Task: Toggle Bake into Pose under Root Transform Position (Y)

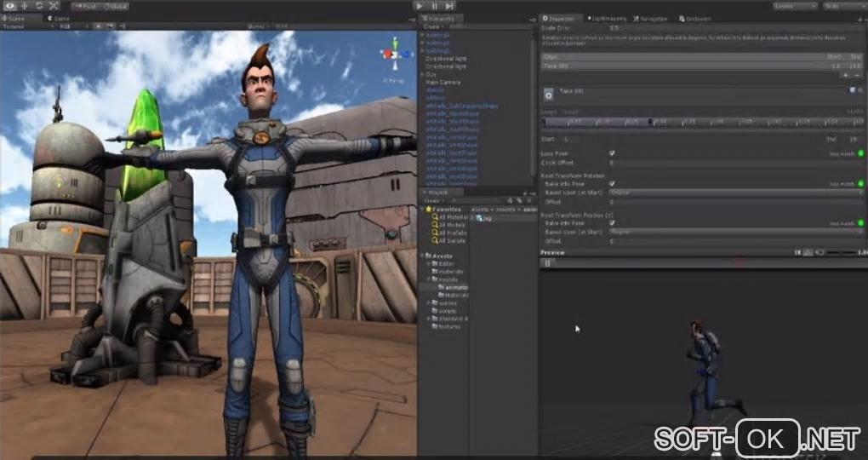Action: click(612, 223)
